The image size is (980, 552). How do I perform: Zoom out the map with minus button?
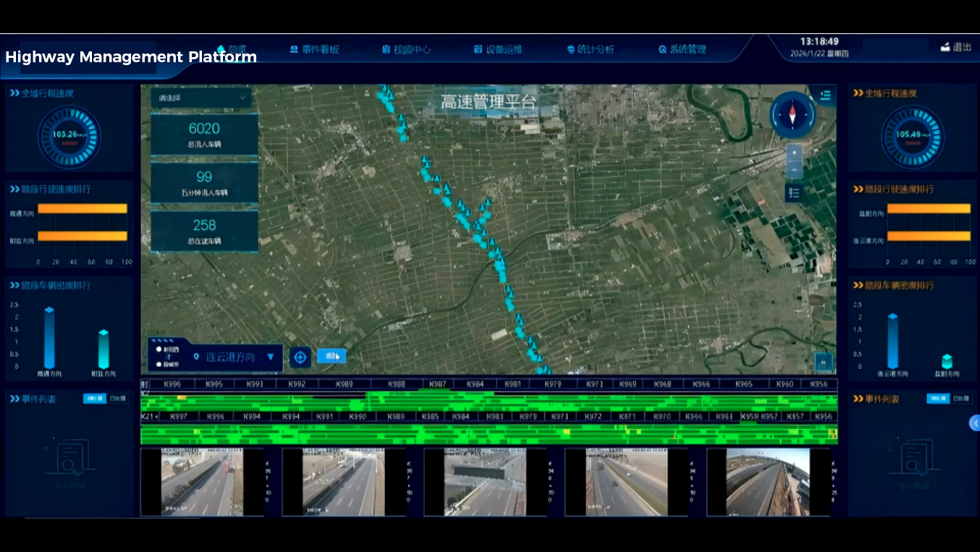[x=794, y=170]
